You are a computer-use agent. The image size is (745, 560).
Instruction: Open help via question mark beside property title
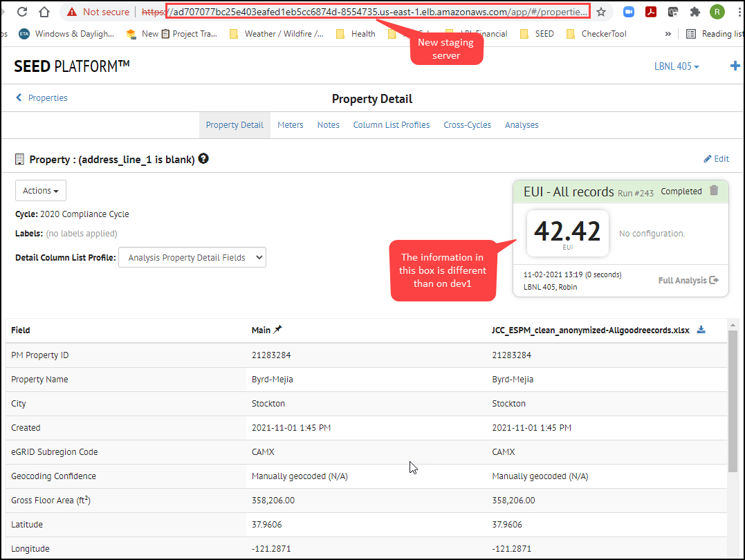coord(203,158)
